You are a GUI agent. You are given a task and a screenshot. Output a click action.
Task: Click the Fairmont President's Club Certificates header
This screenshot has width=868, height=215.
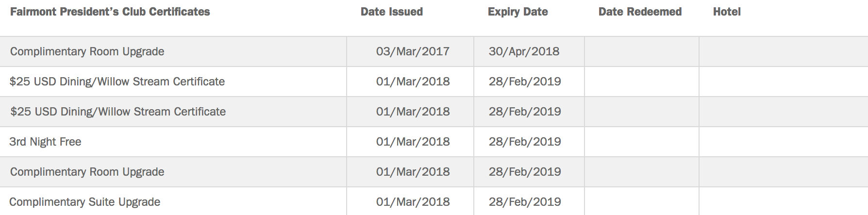pyautogui.click(x=110, y=12)
